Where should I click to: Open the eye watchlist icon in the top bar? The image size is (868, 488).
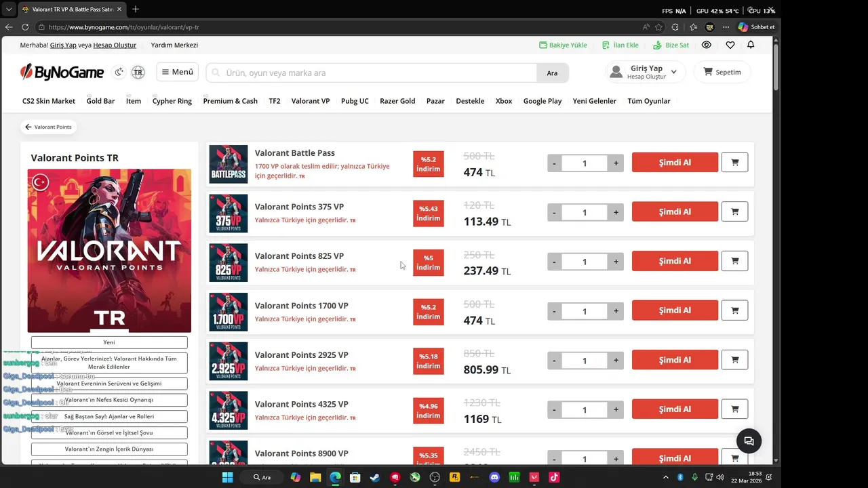point(706,45)
